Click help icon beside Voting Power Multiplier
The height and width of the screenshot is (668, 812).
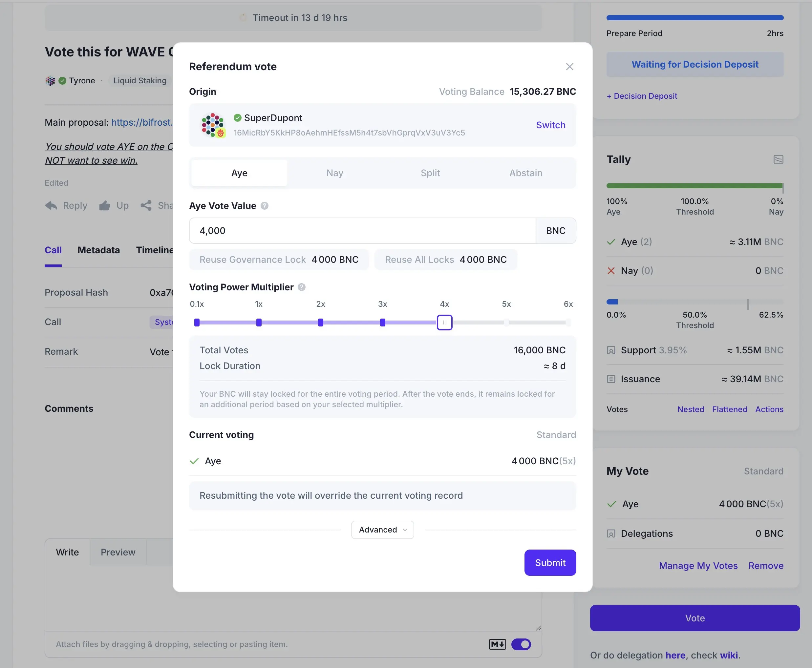click(302, 287)
